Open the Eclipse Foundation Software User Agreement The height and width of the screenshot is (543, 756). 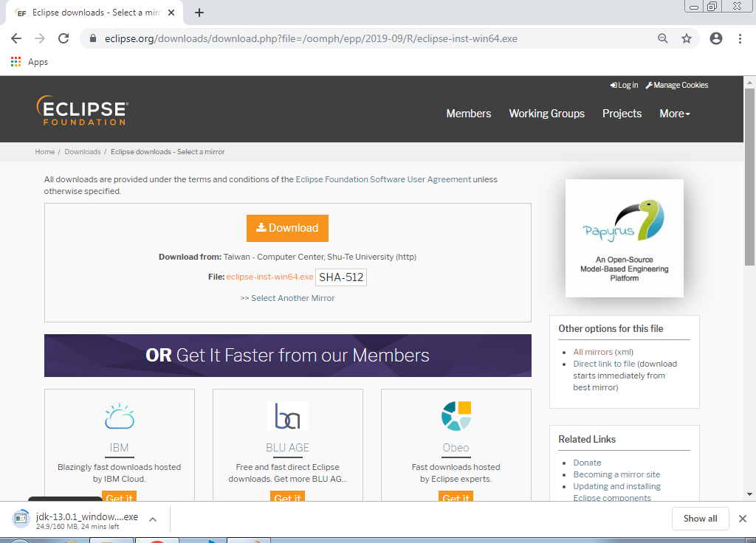(x=383, y=179)
